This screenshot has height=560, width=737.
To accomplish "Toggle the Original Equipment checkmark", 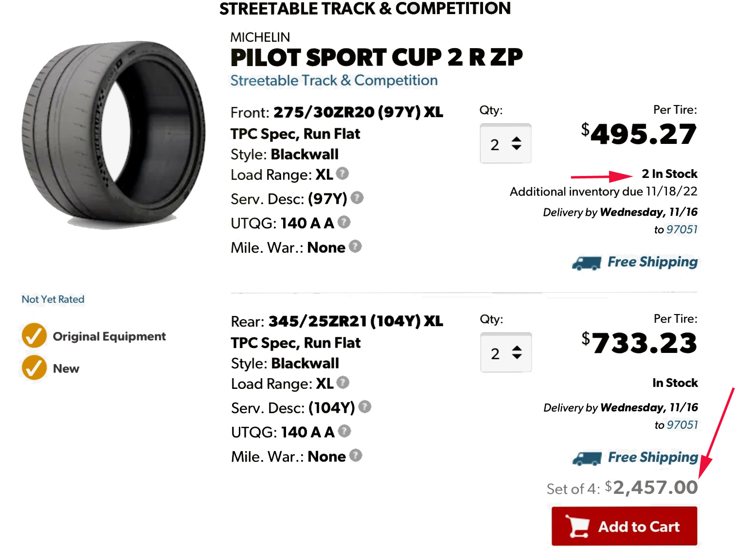I will click(x=34, y=336).
